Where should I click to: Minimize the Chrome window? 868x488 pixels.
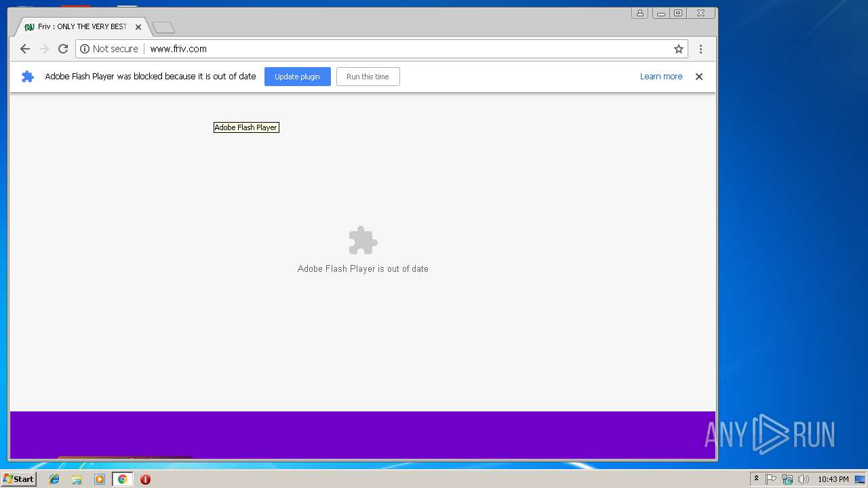660,13
